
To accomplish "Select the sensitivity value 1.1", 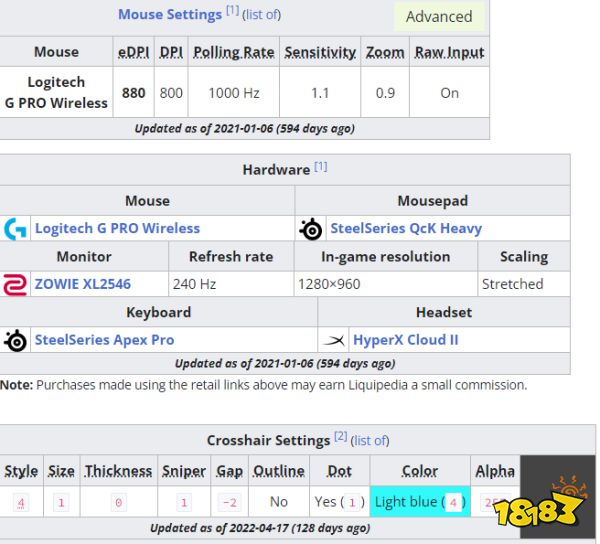I will coord(320,93).
